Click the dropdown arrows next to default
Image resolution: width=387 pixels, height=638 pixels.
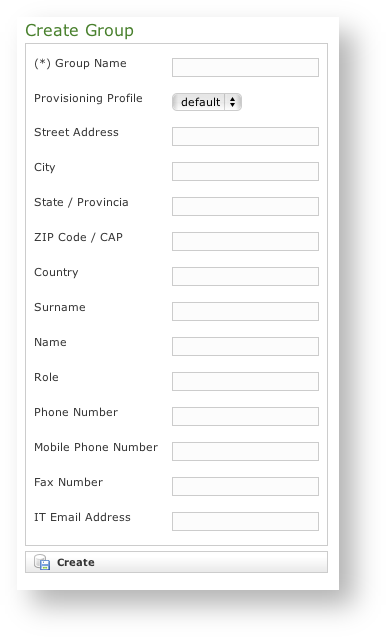[x=233, y=102]
